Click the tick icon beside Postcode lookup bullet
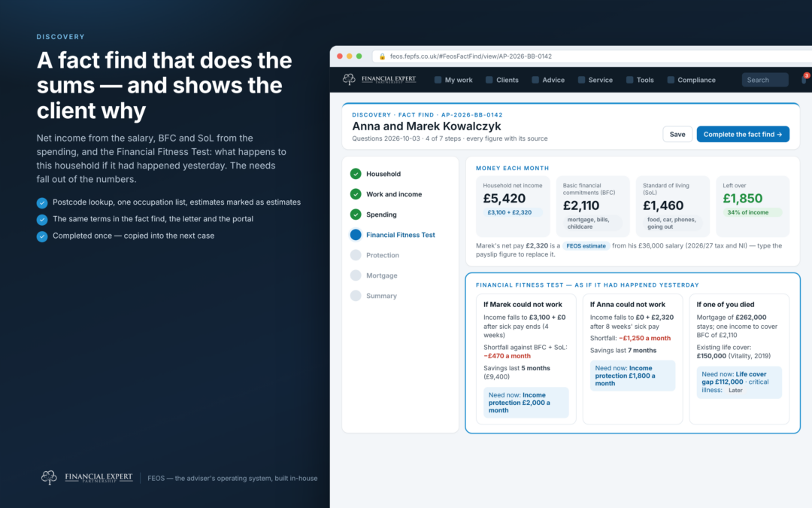The image size is (812, 508). point(42,202)
